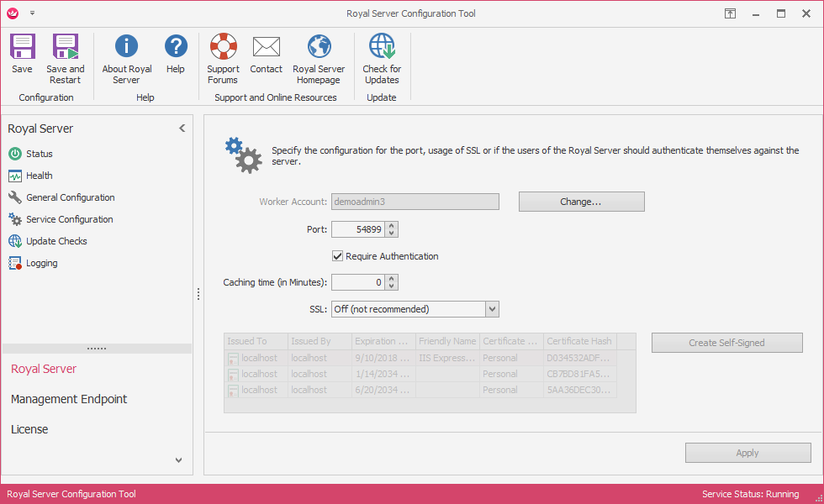Click the Port number field
The width and height of the screenshot is (824, 504).
click(x=358, y=229)
